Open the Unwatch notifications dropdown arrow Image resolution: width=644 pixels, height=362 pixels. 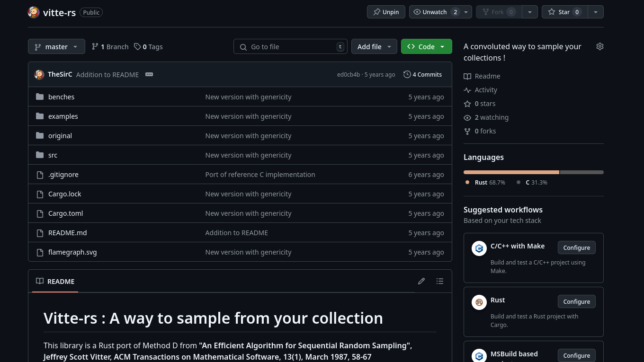466,12
